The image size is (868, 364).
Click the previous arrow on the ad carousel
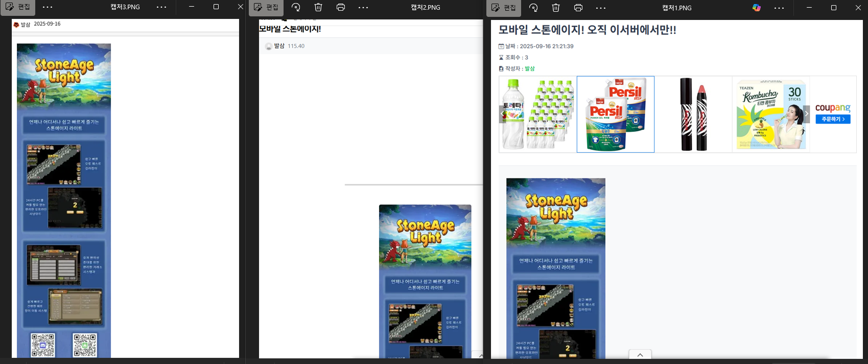pos(502,114)
